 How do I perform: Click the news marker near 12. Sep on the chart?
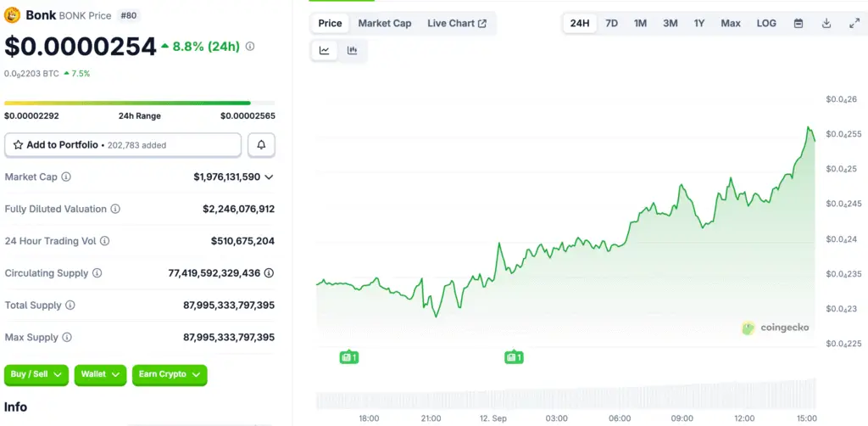pyautogui.click(x=514, y=357)
